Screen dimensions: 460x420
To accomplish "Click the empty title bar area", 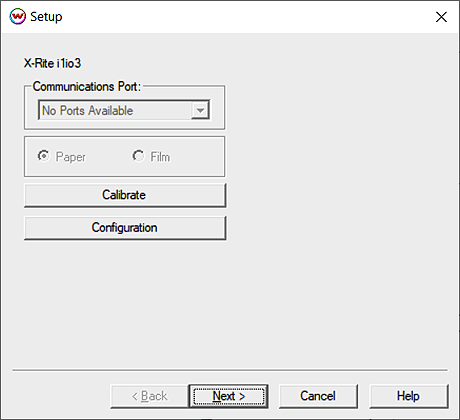I will [x=247, y=17].
